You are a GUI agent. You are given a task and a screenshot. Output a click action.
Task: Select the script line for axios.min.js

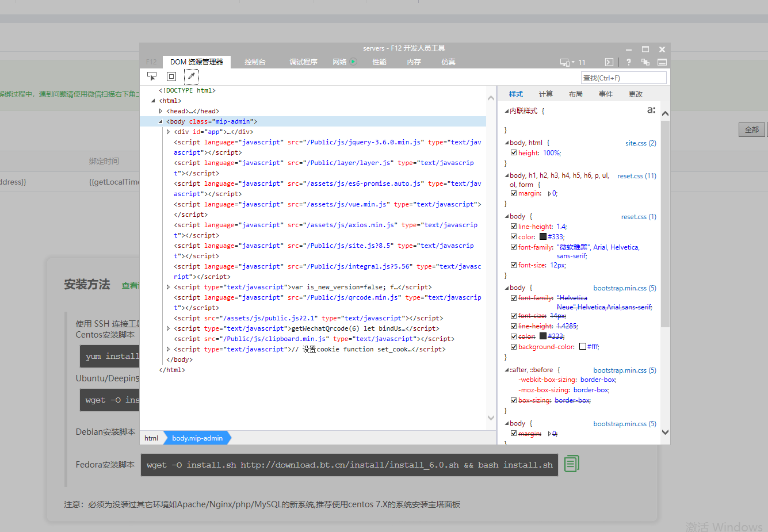[326, 230]
